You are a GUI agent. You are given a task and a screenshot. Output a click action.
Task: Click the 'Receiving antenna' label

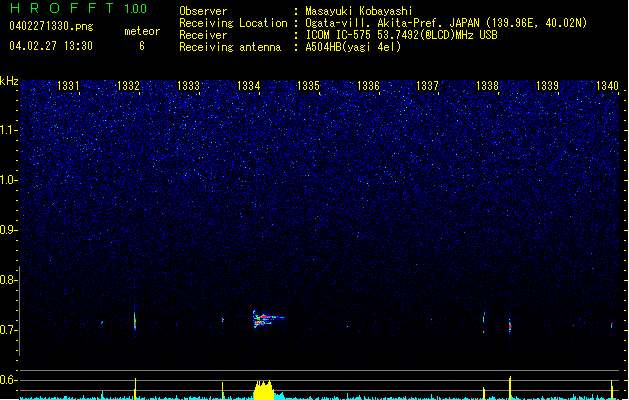coord(230,47)
